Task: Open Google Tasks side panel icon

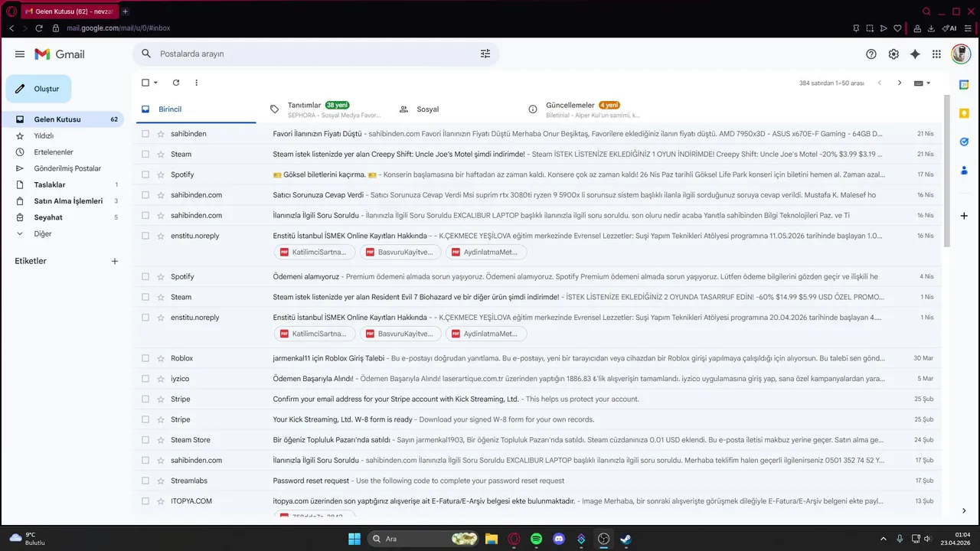Action: pos(964,142)
